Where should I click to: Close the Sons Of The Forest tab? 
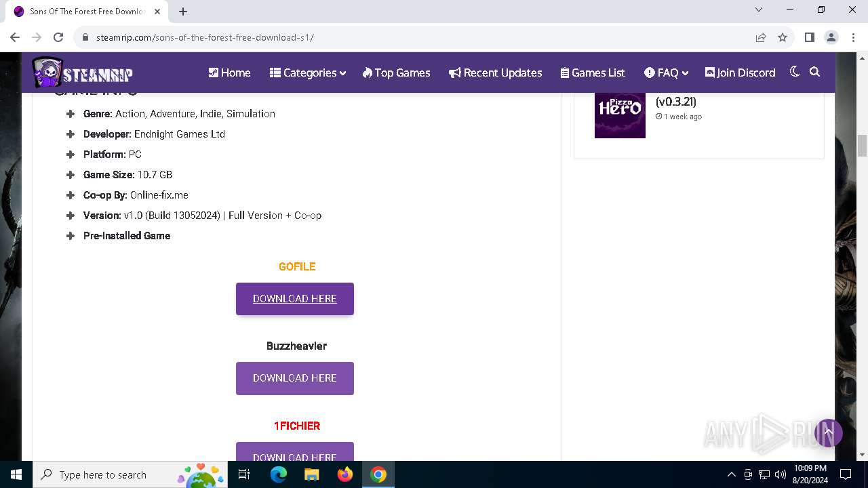tap(157, 12)
